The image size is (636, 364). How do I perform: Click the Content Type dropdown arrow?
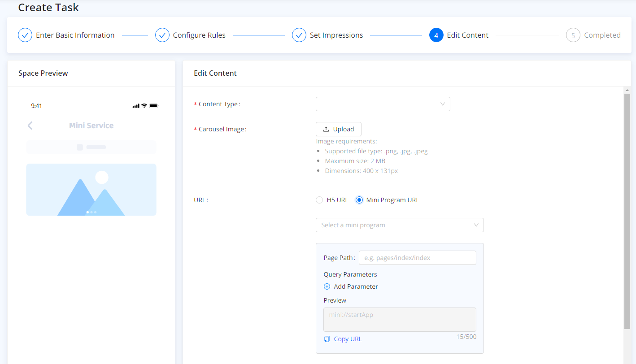(442, 104)
